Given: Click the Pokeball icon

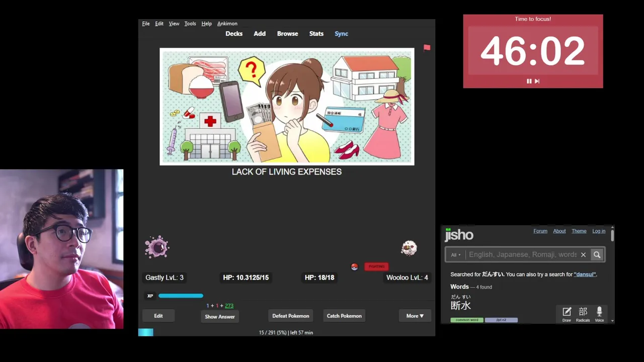Looking at the screenshot, I should [x=354, y=266].
